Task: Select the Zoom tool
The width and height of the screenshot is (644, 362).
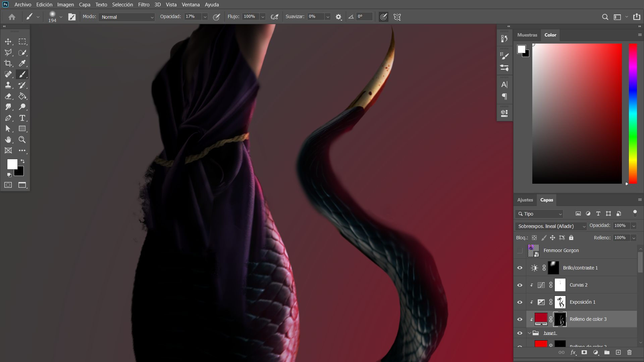Action: click(22, 140)
